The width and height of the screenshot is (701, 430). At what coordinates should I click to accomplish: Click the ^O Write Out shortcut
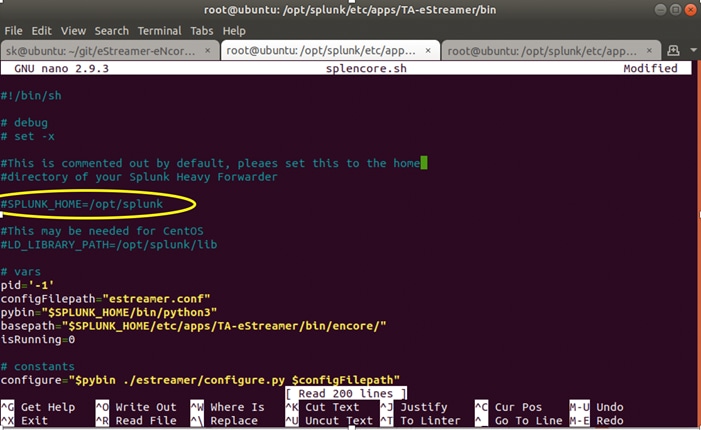click(136, 407)
